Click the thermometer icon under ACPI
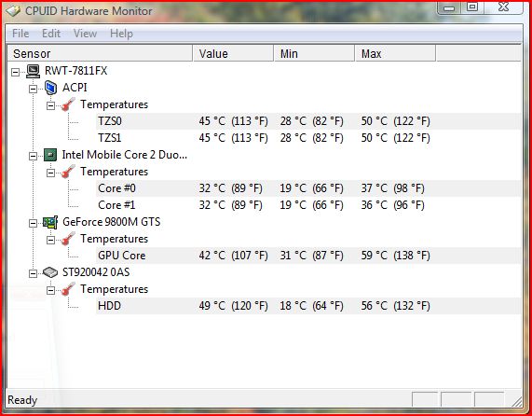The image size is (532, 416). [x=68, y=104]
